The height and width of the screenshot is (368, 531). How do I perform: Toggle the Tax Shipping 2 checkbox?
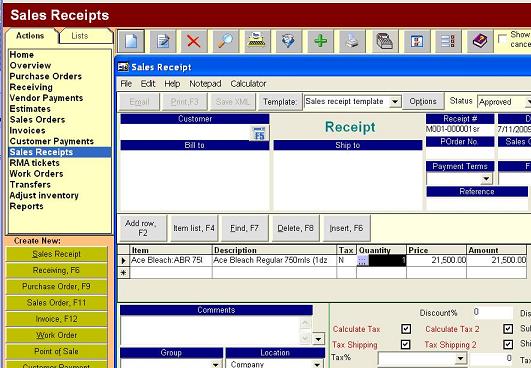[508, 344]
